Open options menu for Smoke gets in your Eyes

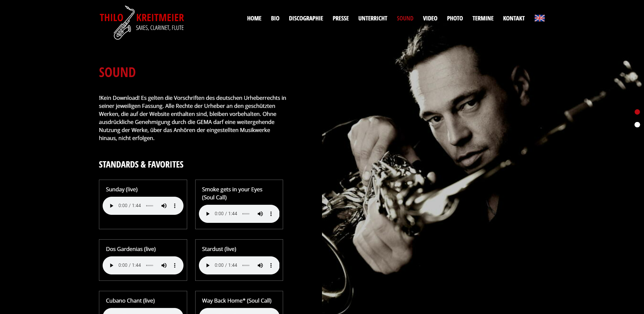coord(271,214)
